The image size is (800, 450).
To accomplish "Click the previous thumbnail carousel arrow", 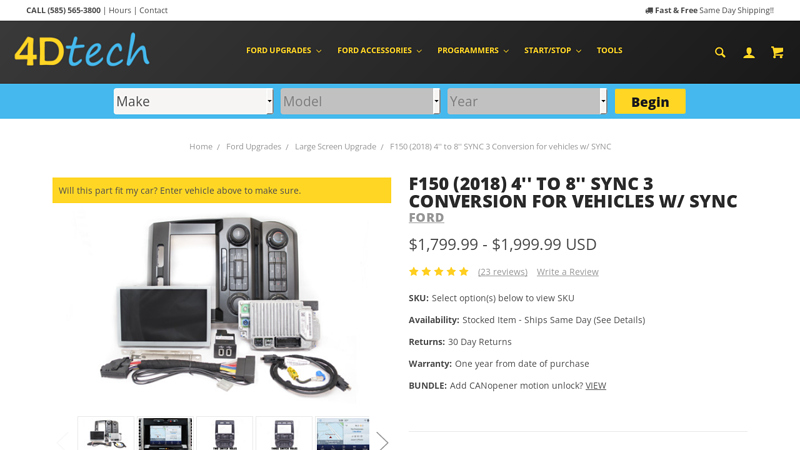I will point(62,441).
